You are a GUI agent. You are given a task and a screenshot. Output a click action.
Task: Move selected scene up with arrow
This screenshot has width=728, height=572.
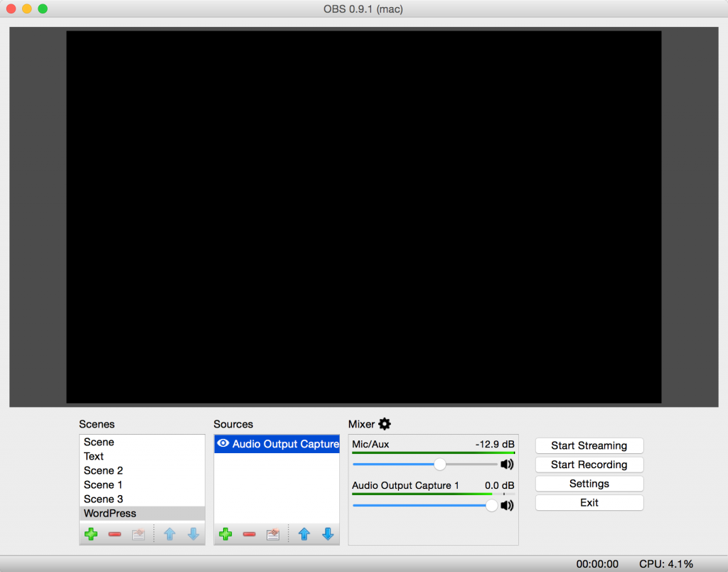[169, 534]
